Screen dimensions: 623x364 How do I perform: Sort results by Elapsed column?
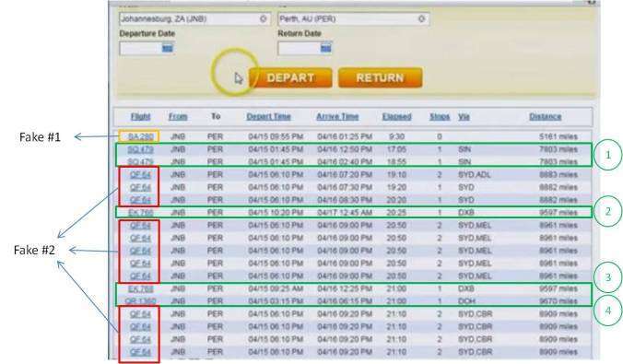[396, 116]
